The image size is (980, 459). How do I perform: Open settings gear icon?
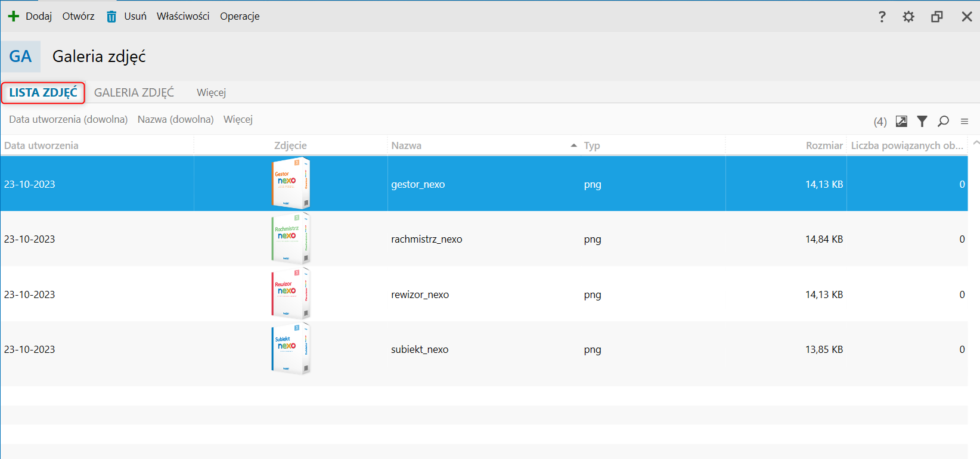click(x=908, y=17)
